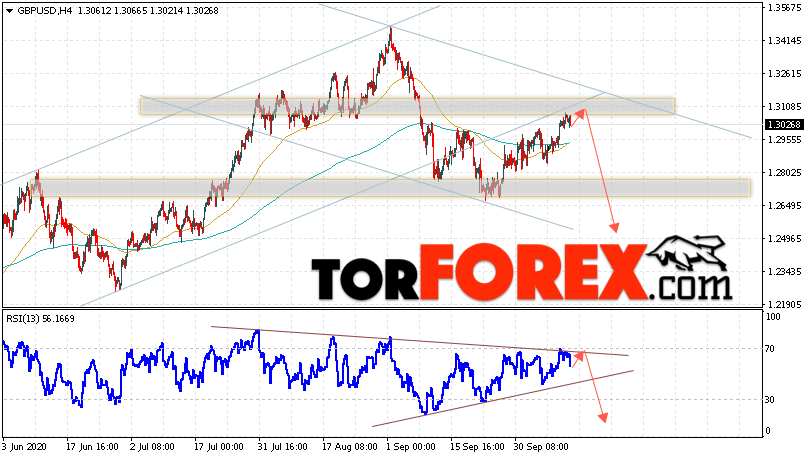The height and width of the screenshot is (458, 808).
Task: Click the 3 Jun 2020 date label
Action: (24, 447)
